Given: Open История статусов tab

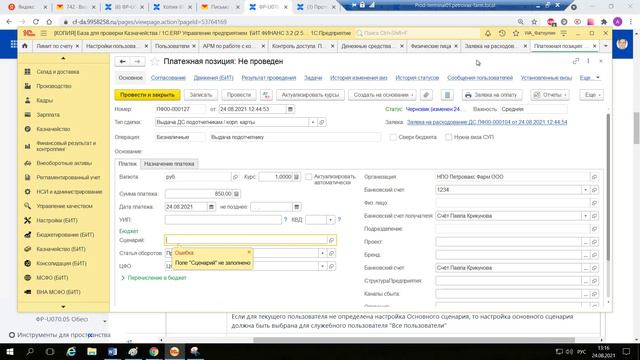Looking at the screenshot, I should 417,78.
